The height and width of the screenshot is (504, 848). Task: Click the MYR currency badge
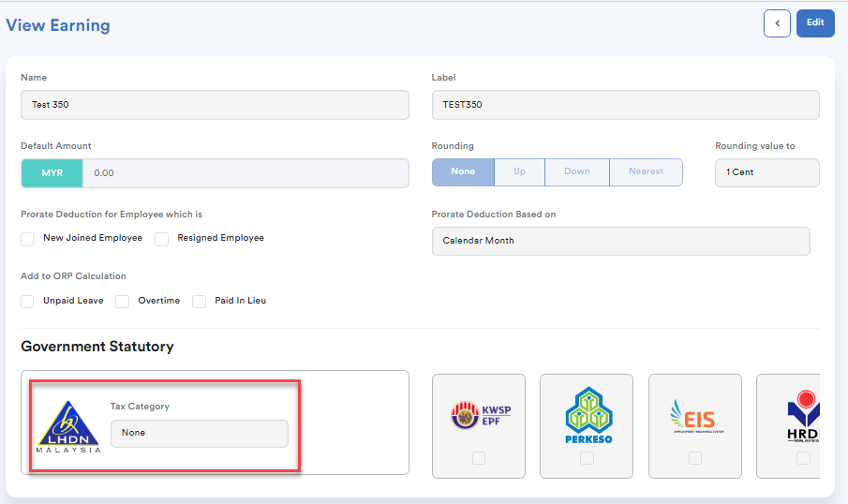point(52,173)
